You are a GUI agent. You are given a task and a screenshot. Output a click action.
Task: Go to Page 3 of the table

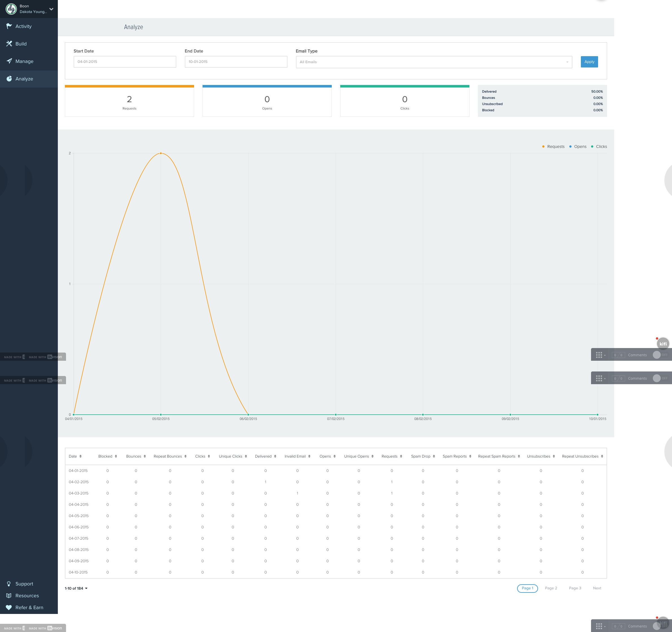click(575, 588)
